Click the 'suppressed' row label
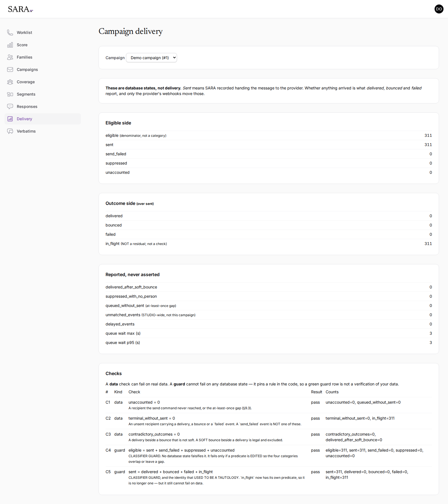The image size is (448, 504). (x=116, y=163)
